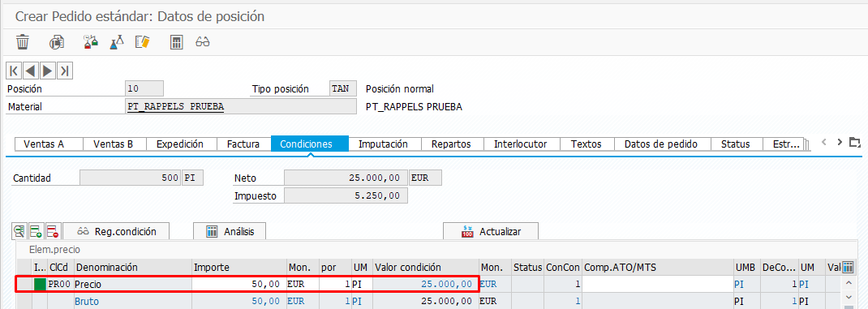Image resolution: width=868 pixels, height=309 pixels.
Task: Open the Textos tab
Action: (x=587, y=144)
